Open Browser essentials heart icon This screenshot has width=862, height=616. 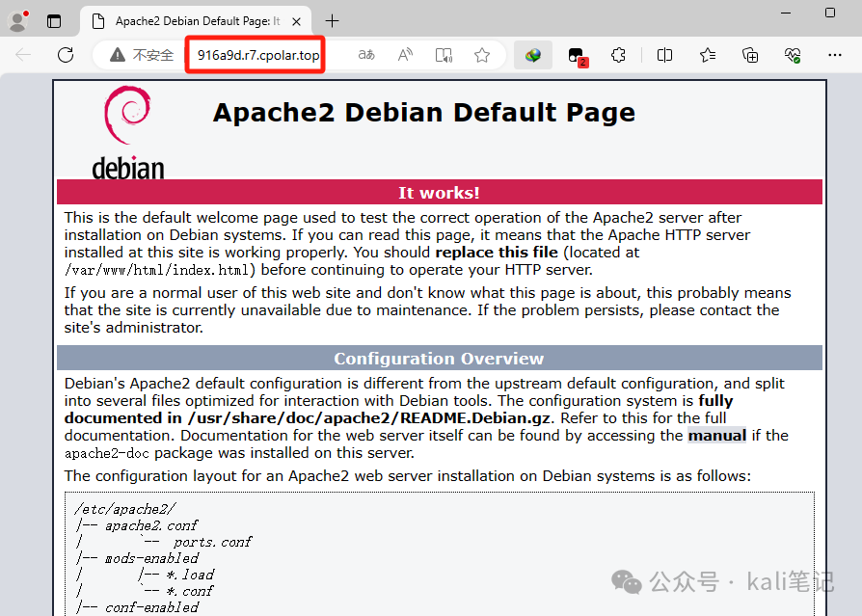[793, 55]
